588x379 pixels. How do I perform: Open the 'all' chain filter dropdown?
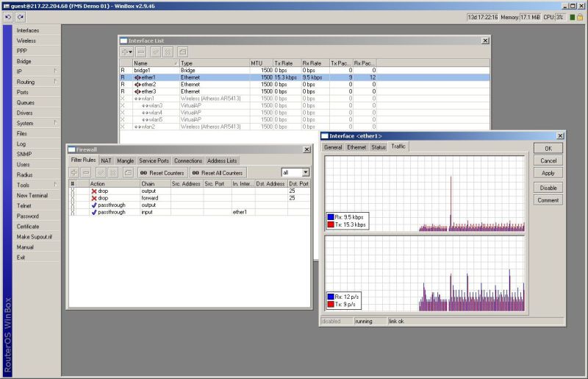[x=305, y=172]
